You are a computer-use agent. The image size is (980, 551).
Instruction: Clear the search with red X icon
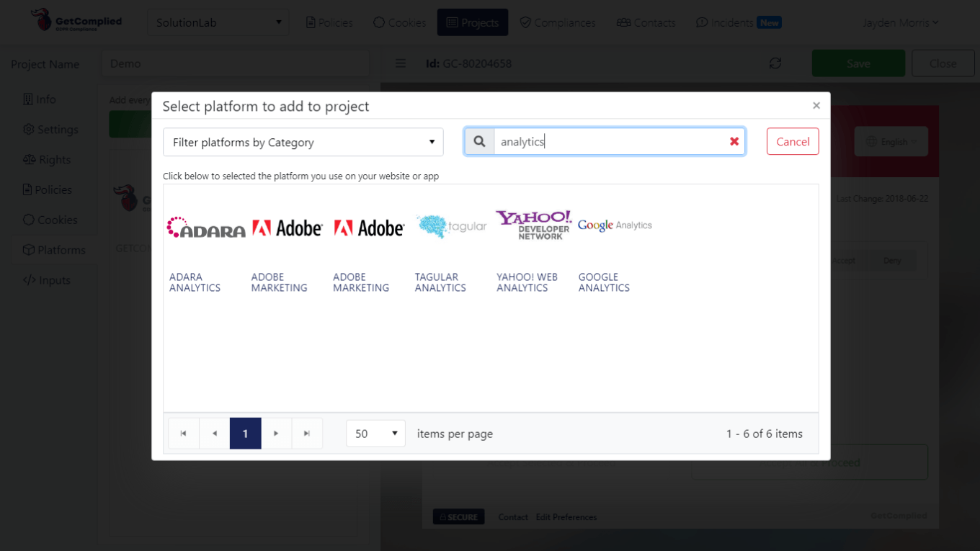click(734, 142)
